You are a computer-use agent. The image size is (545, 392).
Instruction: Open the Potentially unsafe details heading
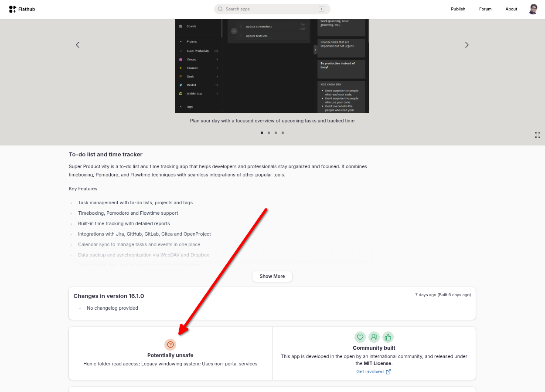pos(170,355)
